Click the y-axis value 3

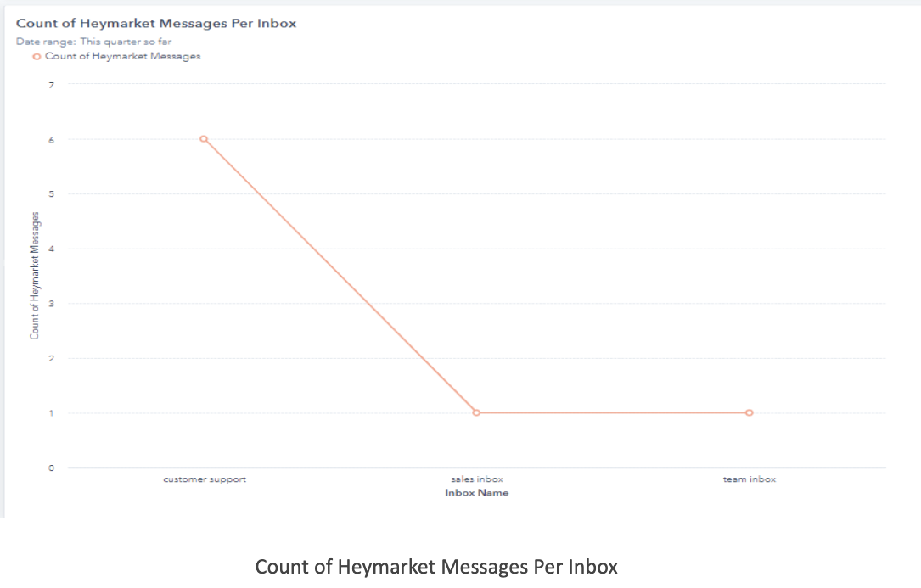pos(52,304)
